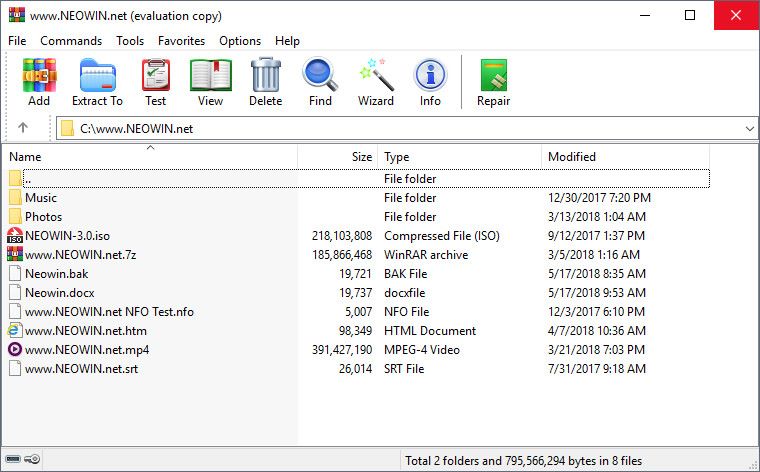Click the drive icon in status bar
This screenshot has width=760, height=472.
tap(14, 460)
